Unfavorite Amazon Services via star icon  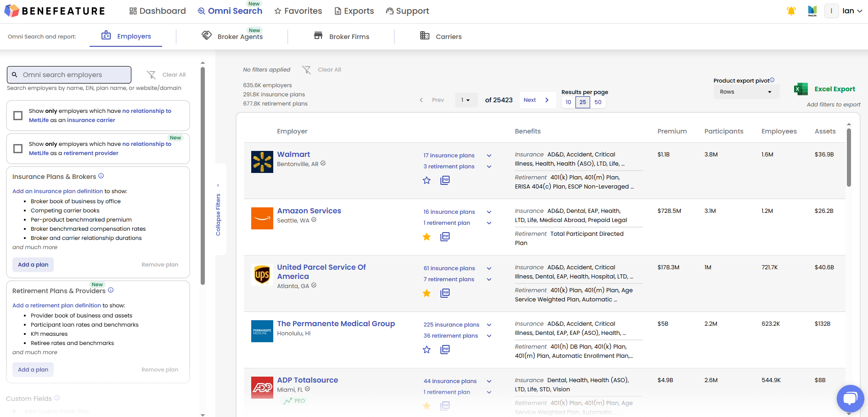coord(427,237)
